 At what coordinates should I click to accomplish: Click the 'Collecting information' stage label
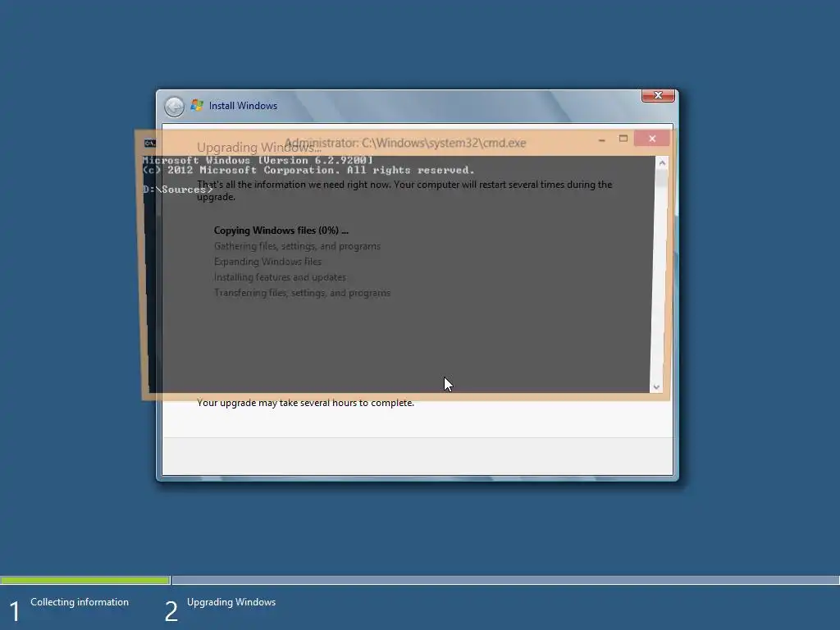tap(80, 602)
